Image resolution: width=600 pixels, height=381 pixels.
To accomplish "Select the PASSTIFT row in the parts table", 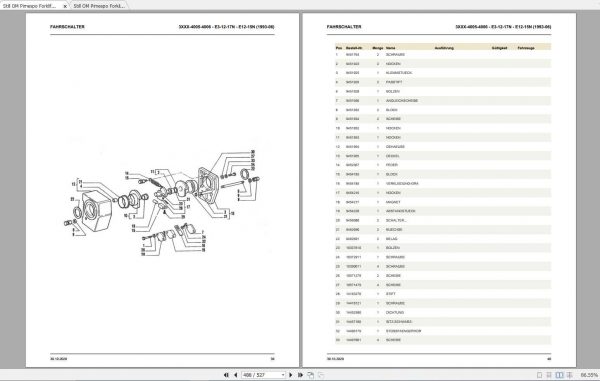I will point(443,82).
